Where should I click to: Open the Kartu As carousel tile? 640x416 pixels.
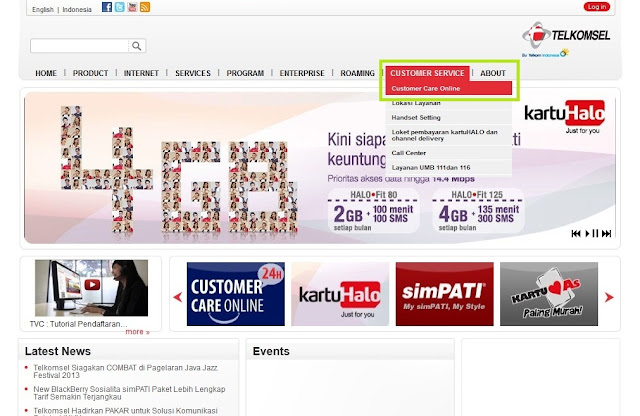549,294
